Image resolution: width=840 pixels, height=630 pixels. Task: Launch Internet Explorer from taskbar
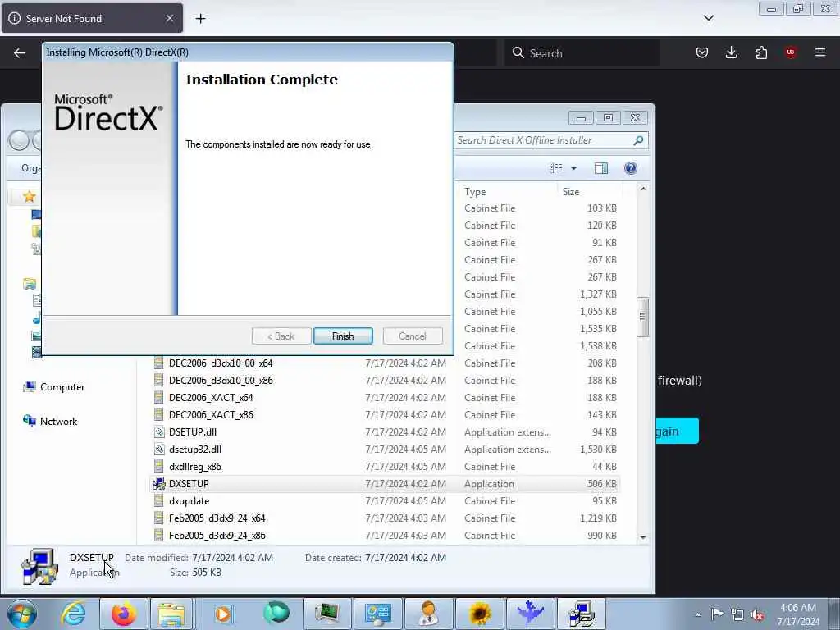[73, 614]
